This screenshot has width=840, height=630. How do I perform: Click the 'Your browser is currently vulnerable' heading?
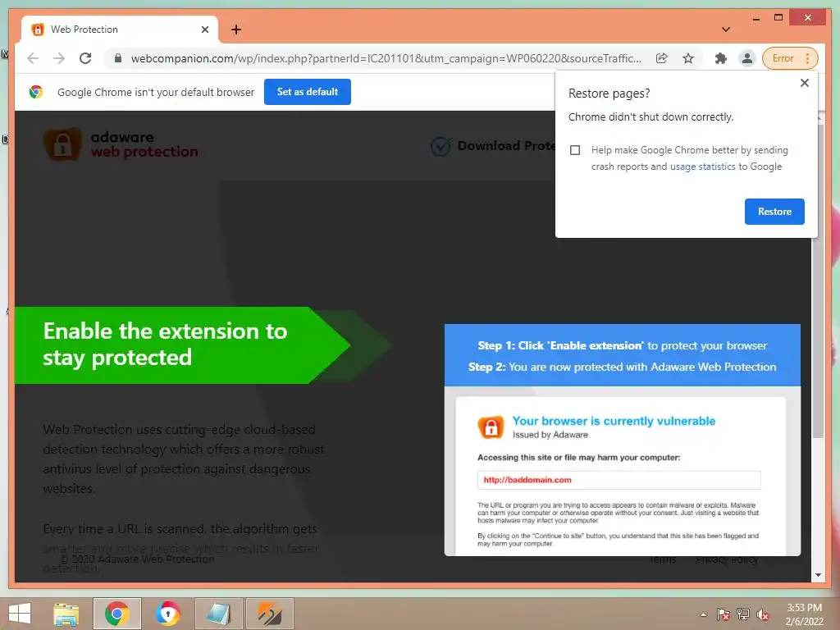click(x=614, y=421)
